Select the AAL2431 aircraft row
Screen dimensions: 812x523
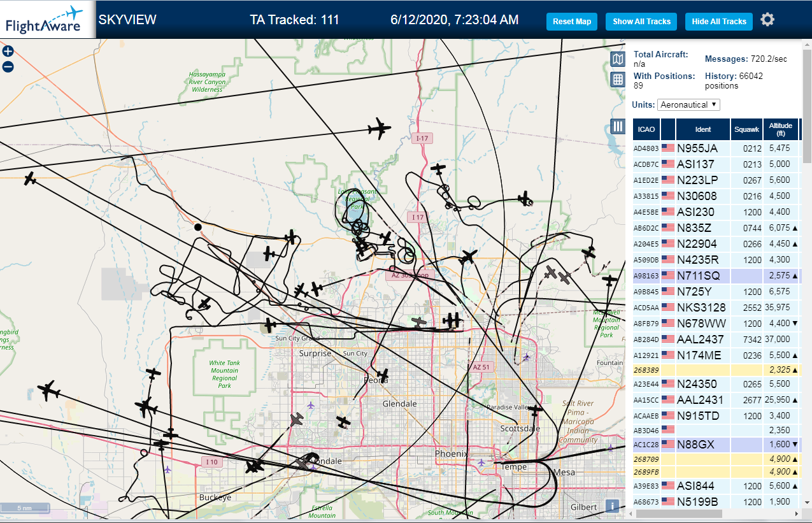[x=716, y=400]
